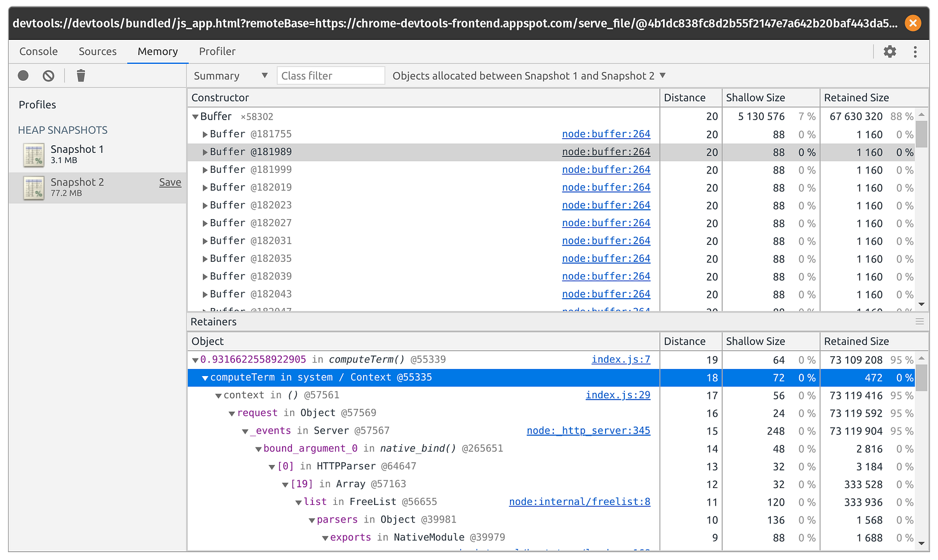Expand Buffer @181989 row

[205, 152]
